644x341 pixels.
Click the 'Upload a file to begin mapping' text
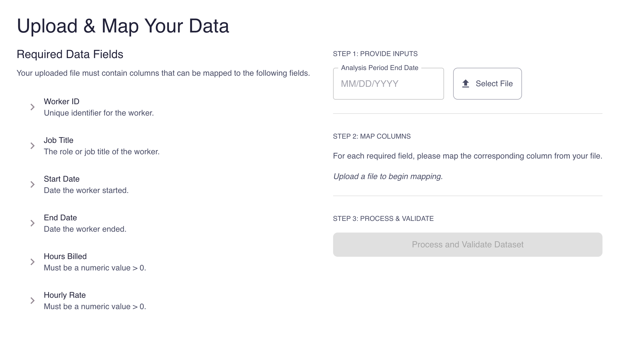388,176
